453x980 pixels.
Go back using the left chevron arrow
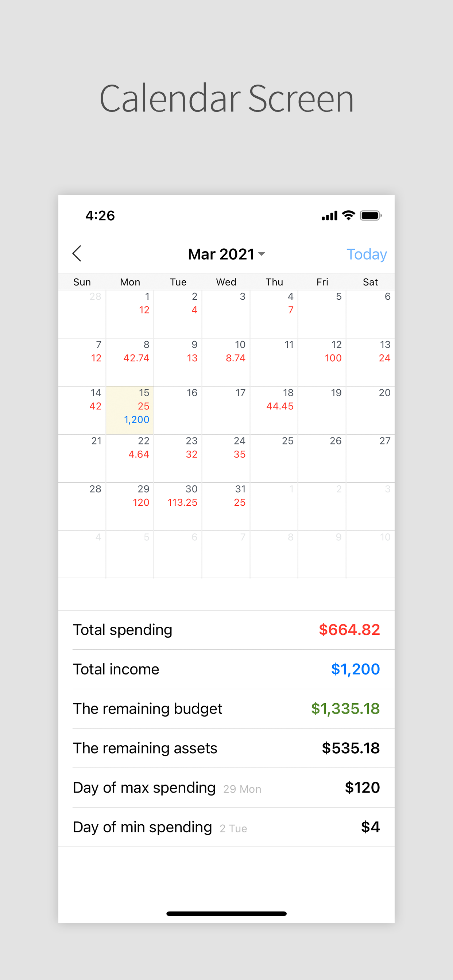pos(77,253)
